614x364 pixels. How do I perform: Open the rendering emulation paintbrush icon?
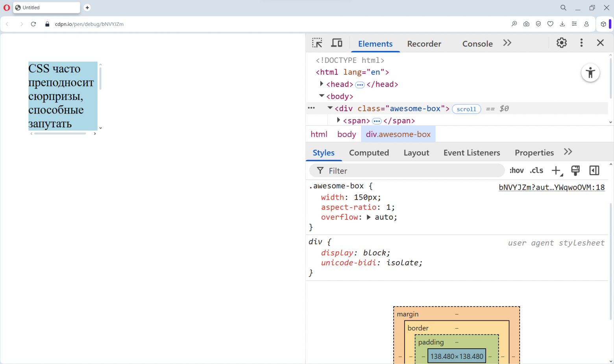(575, 171)
